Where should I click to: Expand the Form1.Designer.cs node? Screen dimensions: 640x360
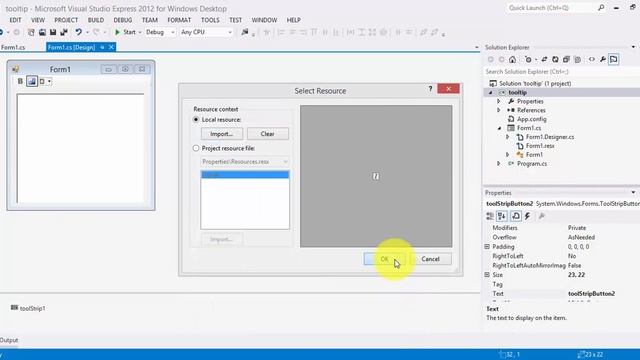507,137
